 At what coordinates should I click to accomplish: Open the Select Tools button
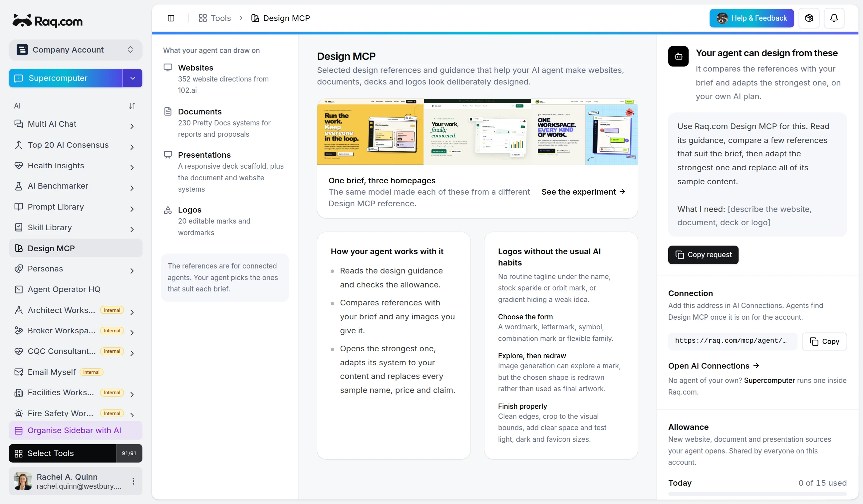(x=75, y=453)
